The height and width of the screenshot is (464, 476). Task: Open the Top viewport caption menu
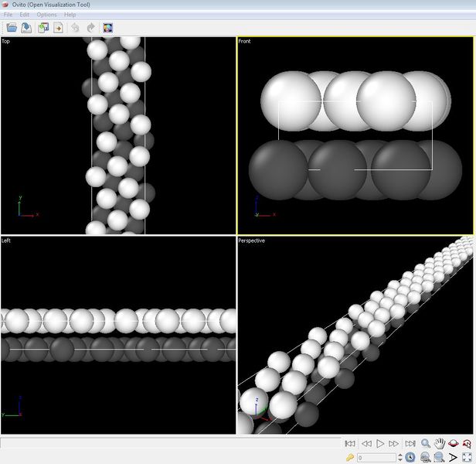(x=6, y=41)
